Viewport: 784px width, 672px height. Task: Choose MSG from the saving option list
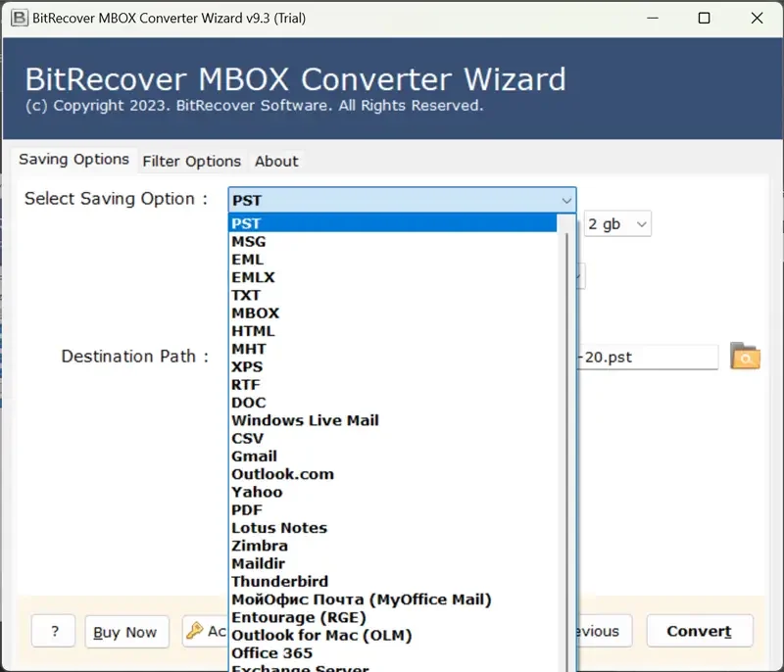pos(249,242)
